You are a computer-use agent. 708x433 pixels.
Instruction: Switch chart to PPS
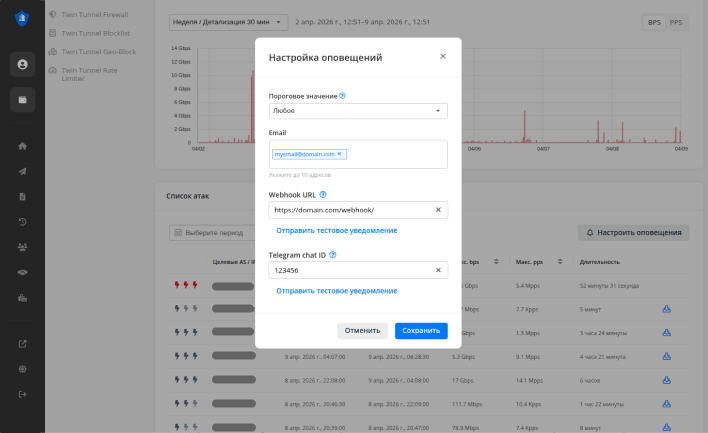(x=676, y=22)
